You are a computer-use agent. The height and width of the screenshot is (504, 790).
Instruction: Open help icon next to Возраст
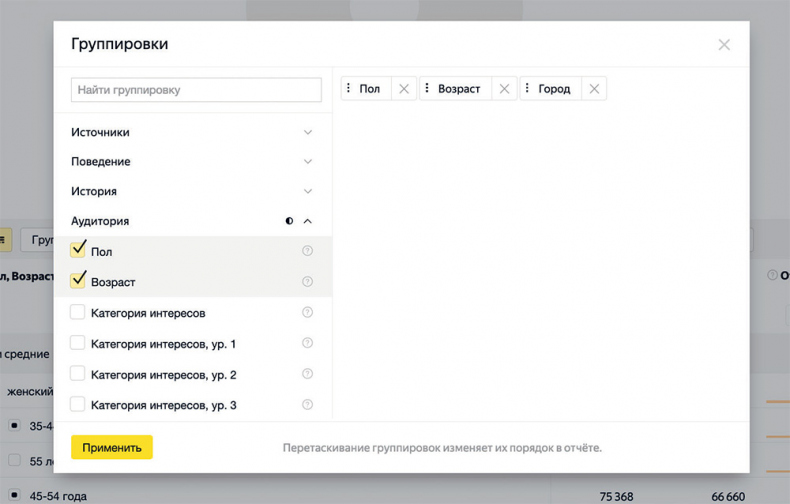click(307, 282)
